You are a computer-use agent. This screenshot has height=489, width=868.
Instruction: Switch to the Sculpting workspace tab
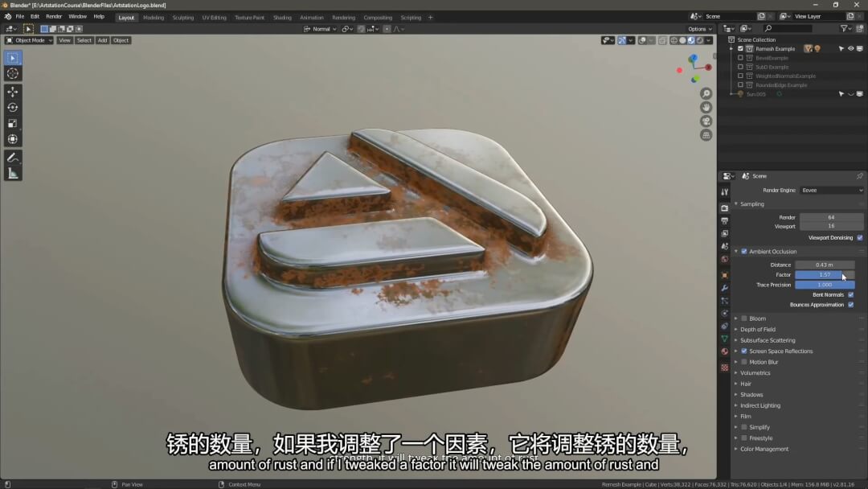point(182,18)
